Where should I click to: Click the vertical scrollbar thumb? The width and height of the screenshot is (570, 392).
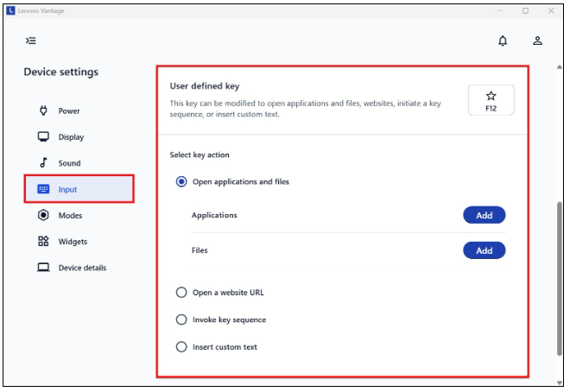559,278
